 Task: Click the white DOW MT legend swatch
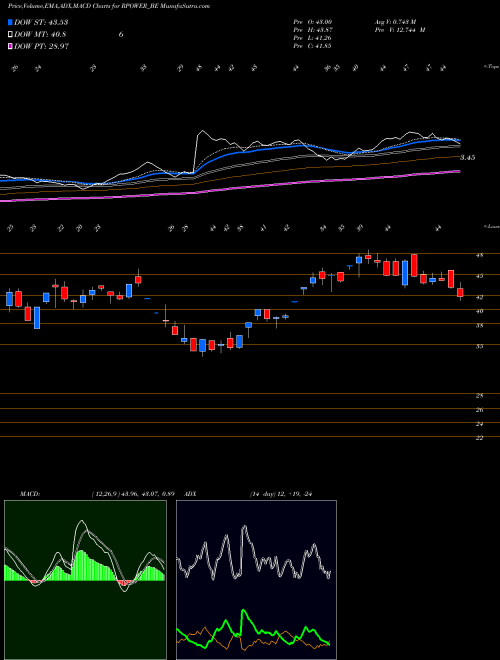click(x=11, y=35)
